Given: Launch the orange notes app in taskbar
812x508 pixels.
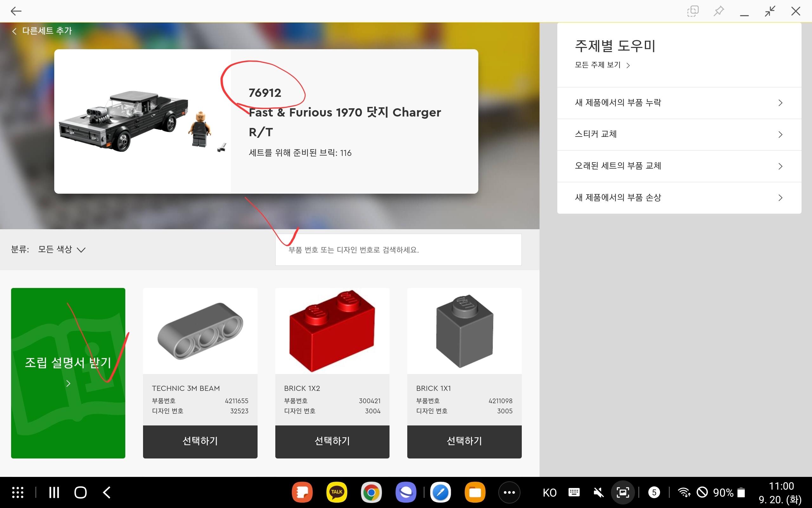Looking at the screenshot, I should 302,492.
